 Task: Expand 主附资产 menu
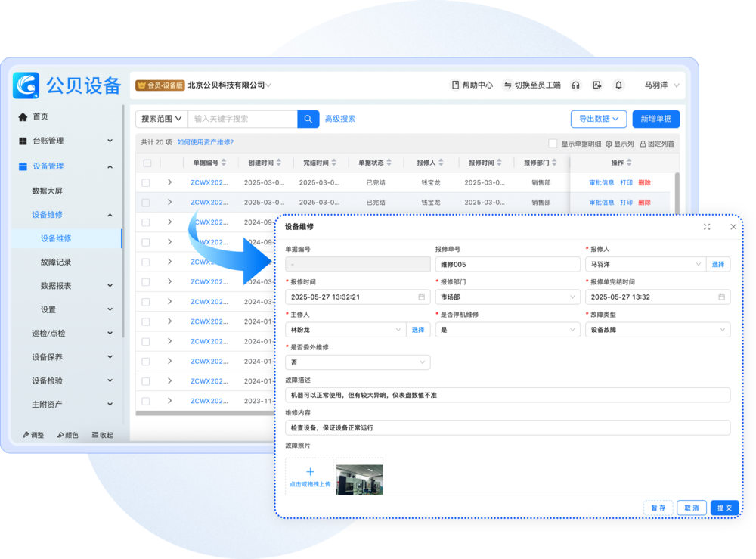(x=73, y=404)
